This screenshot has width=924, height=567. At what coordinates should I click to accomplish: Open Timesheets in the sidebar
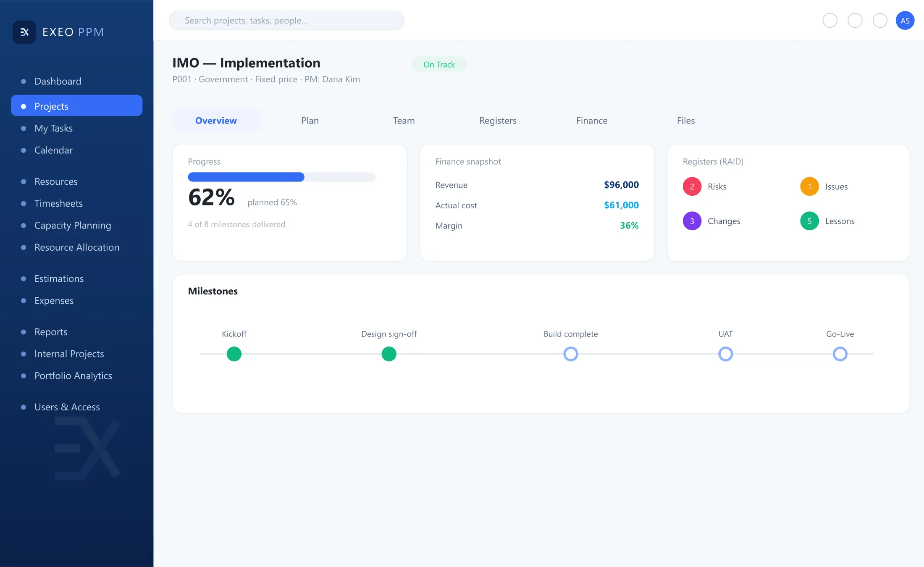(76, 203)
